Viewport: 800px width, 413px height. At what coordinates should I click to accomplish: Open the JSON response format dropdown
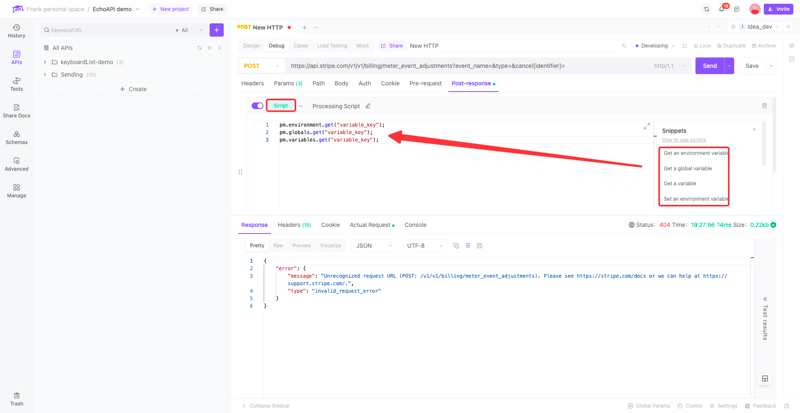pyautogui.click(x=374, y=245)
